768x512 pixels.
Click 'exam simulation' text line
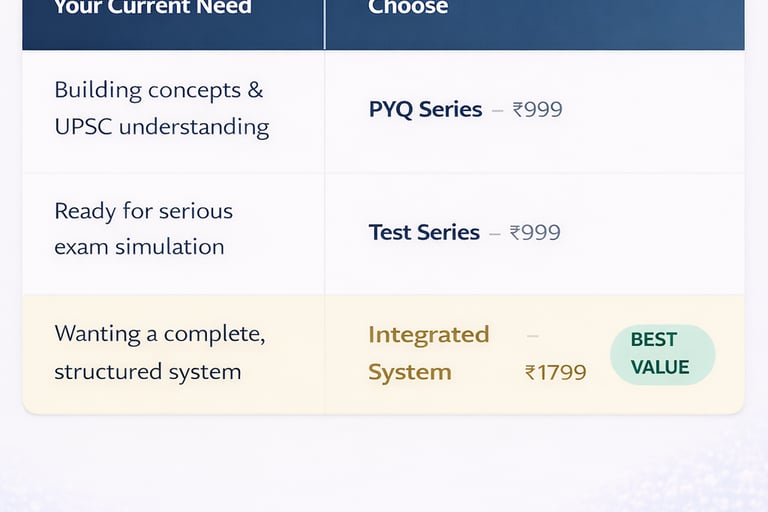[139, 247]
